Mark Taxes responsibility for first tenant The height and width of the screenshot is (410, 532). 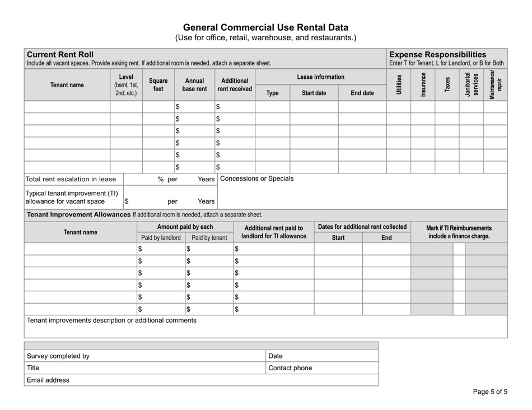pos(446,106)
